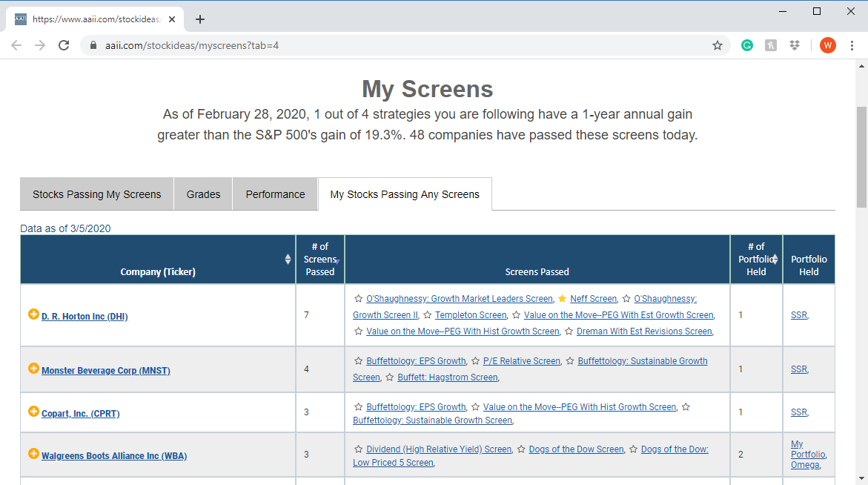
Task: Favorite the Templeton Screen star
Action: coord(428,315)
